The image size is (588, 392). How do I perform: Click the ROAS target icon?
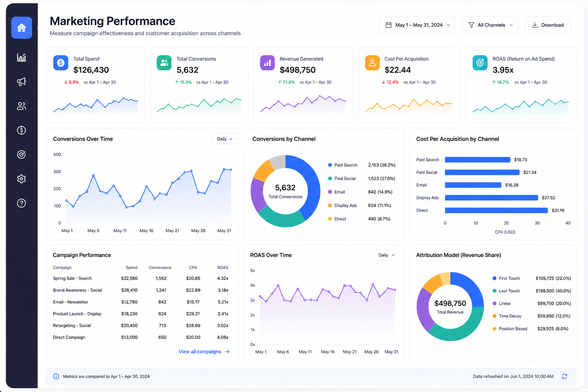(480, 63)
